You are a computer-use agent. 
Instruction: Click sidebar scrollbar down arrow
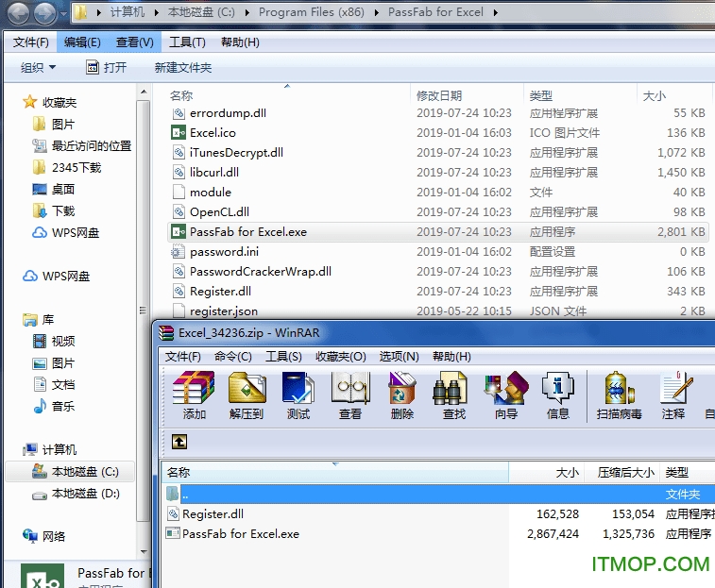pos(144,552)
